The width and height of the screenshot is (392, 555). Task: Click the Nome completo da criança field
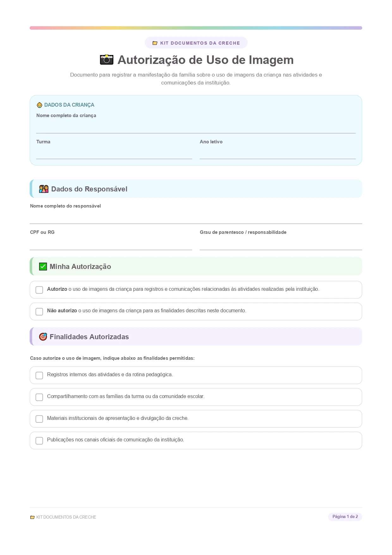click(x=196, y=127)
